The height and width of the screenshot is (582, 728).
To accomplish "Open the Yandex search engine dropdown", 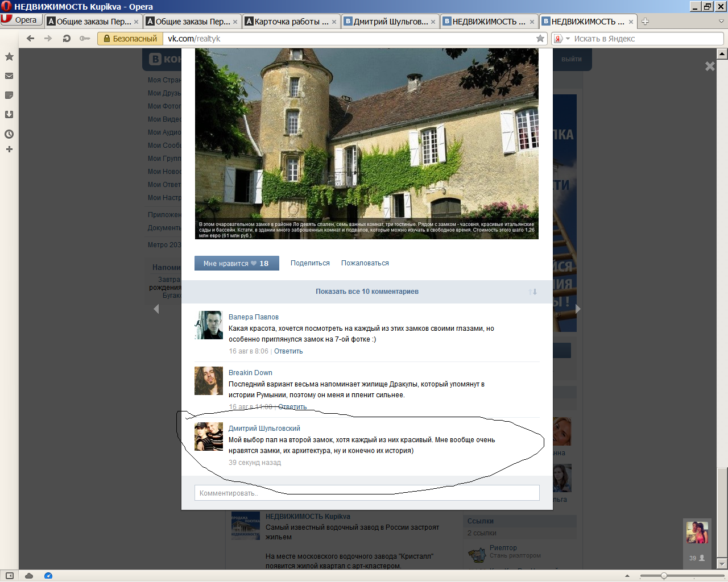I will pos(568,39).
